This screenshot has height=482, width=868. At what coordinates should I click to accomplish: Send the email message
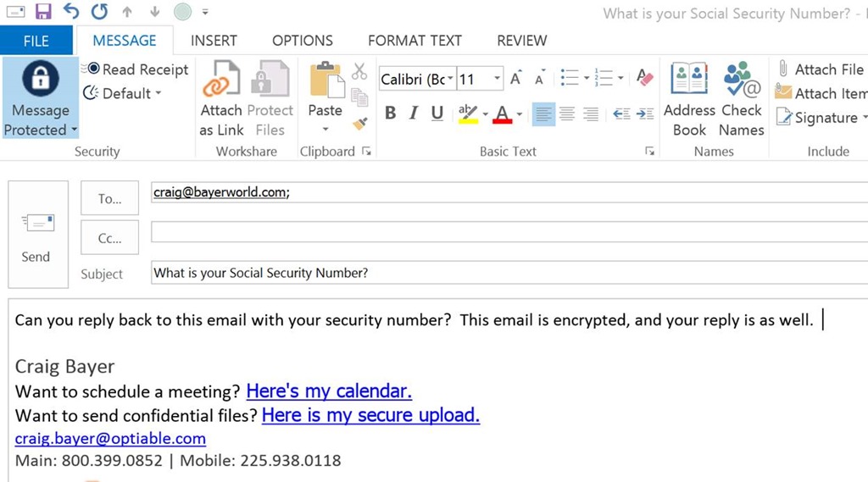pos(37,235)
